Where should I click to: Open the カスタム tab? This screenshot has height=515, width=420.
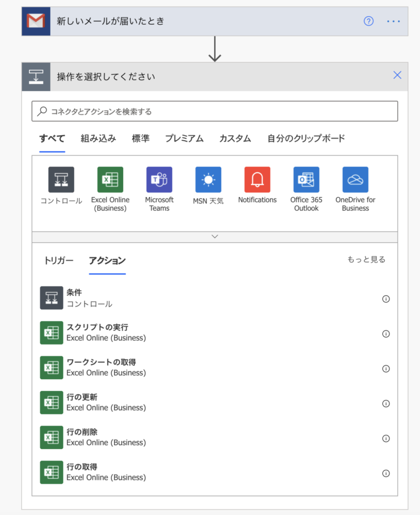coord(235,139)
